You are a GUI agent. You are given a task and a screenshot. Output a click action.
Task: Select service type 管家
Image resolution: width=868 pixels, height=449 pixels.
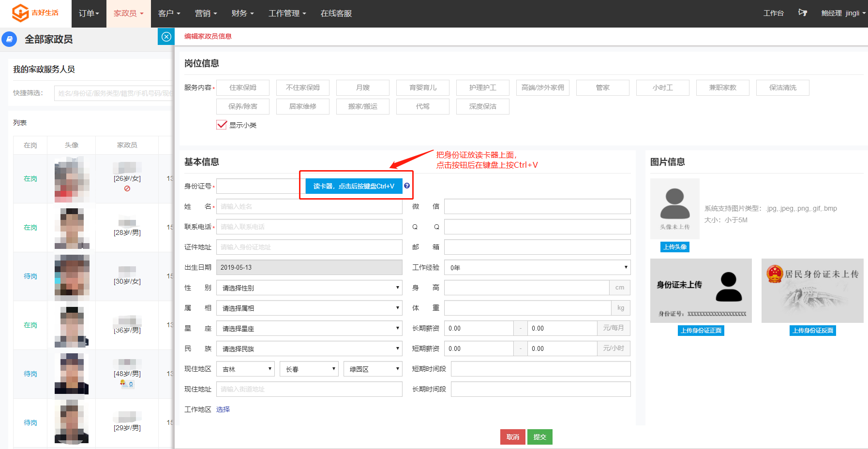coord(603,87)
